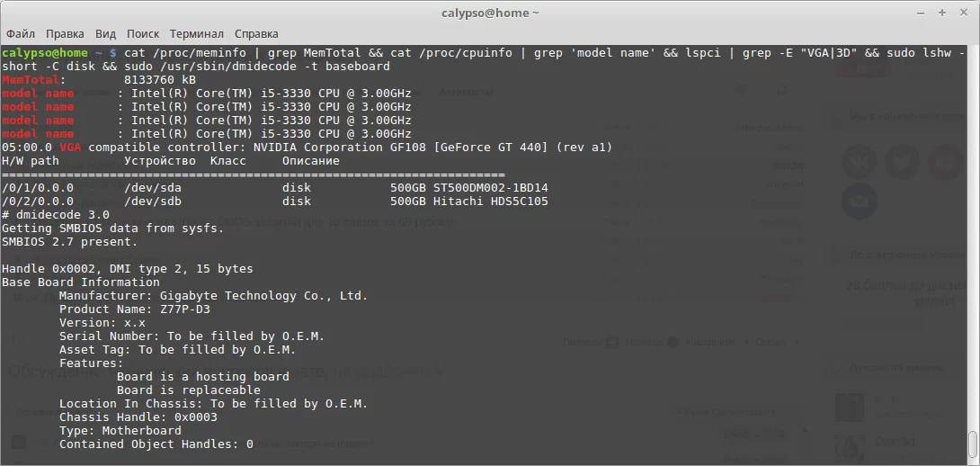Open the Вид menu
The height and width of the screenshot is (466, 980).
click(105, 34)
